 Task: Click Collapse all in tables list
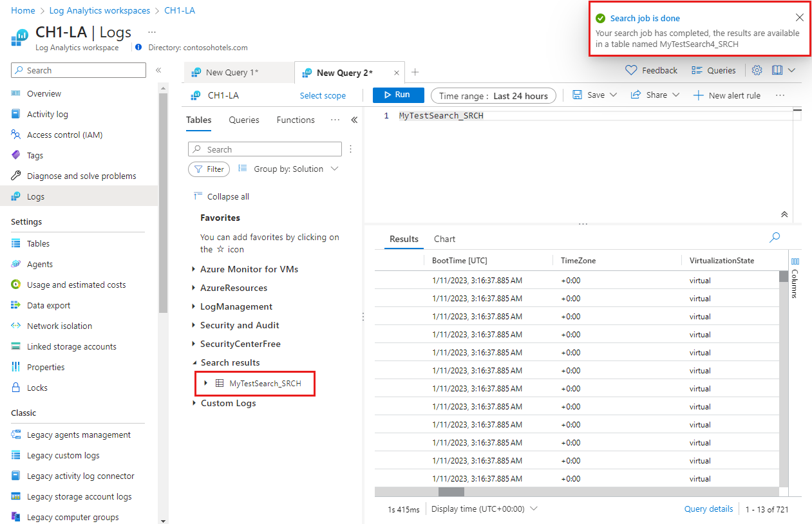pos(221,196)
